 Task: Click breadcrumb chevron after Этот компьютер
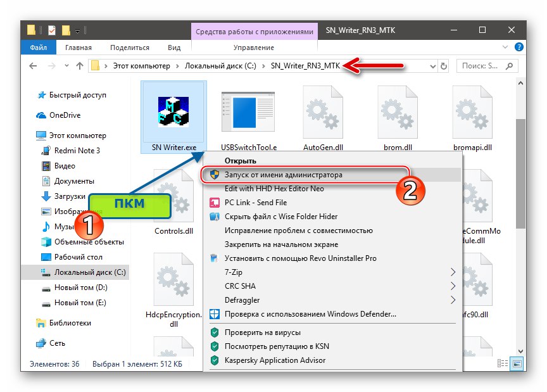pos(177,66)
